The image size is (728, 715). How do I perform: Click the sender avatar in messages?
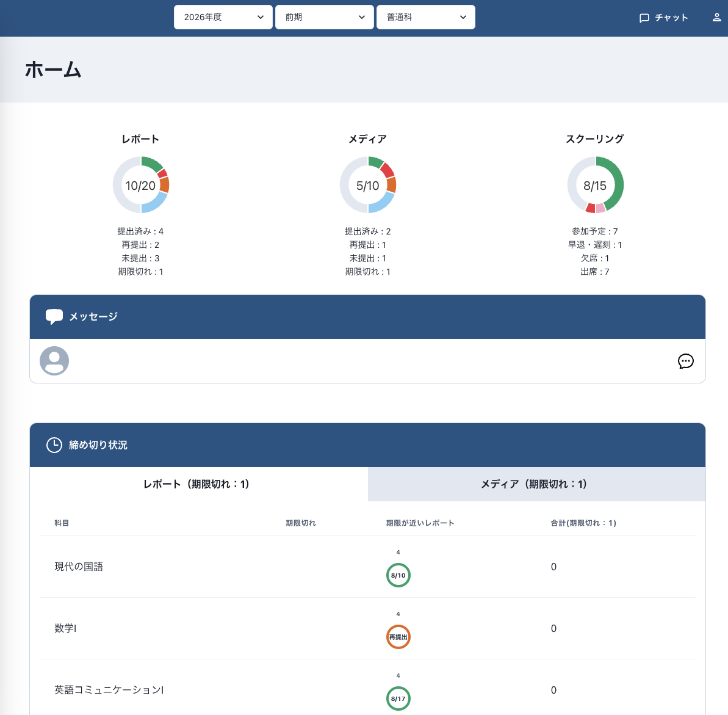[x=54, y=360]
